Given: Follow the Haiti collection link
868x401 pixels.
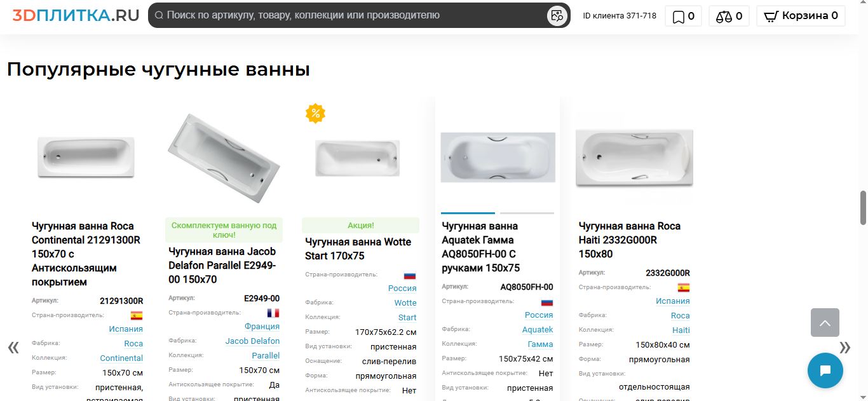Looking at the screenshot, I should 681,330.
